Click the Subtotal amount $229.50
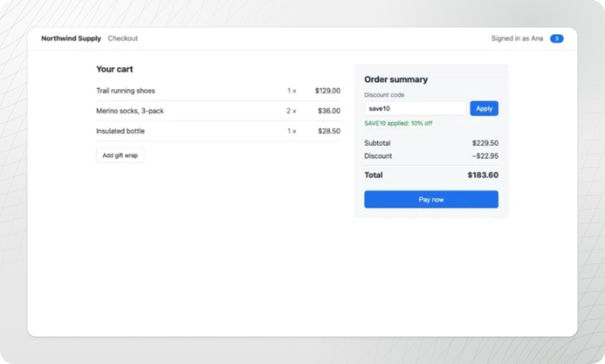This screenshot has width=605, height=364. click(x=485, y=143)
